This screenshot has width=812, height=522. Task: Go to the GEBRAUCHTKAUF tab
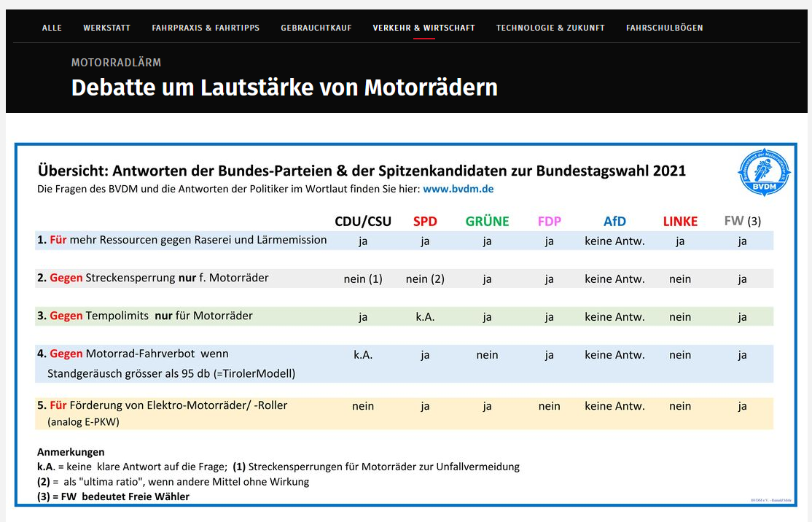[x=316, y=28]
